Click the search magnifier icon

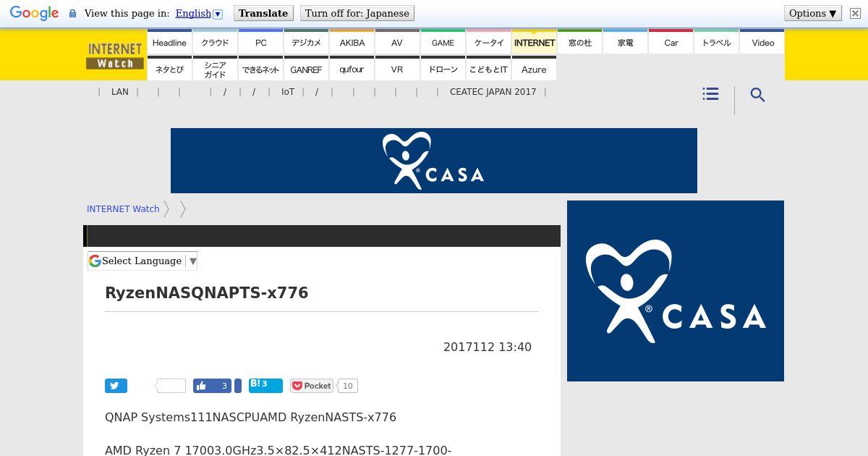point(757,95)
